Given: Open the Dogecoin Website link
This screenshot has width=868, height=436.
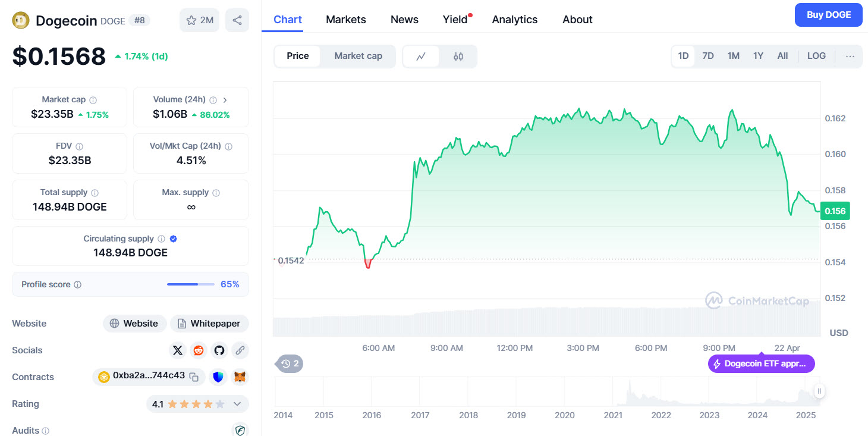Looking at the screenshot, I should pyautogui.click(x=135, y=324).
